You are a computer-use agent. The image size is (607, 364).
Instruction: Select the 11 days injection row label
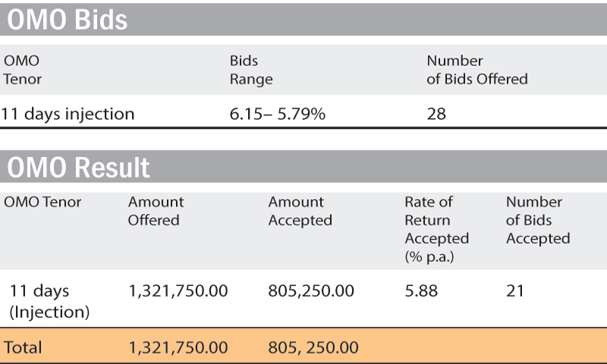click(x=68, y=114)
